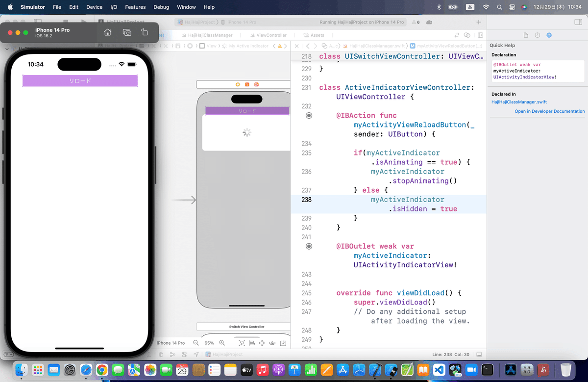Open the HajiHajiClassManager editor tab
Screen dimensions: 588x382
[x=206, y=35]
